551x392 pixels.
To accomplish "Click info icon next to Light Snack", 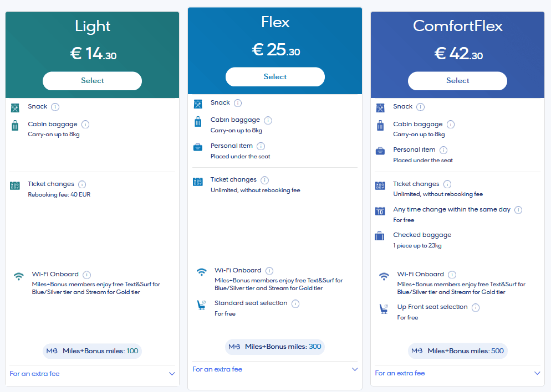I will tap(55, 107).
